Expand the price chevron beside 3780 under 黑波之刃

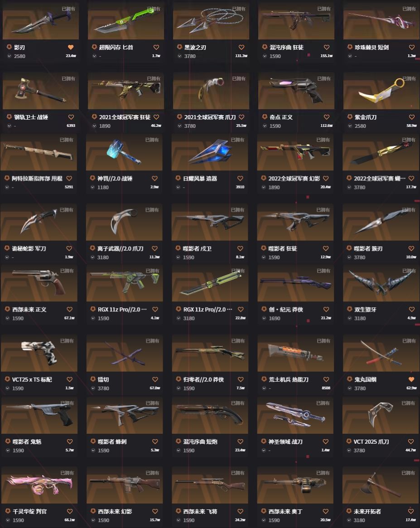coord(179,56)
